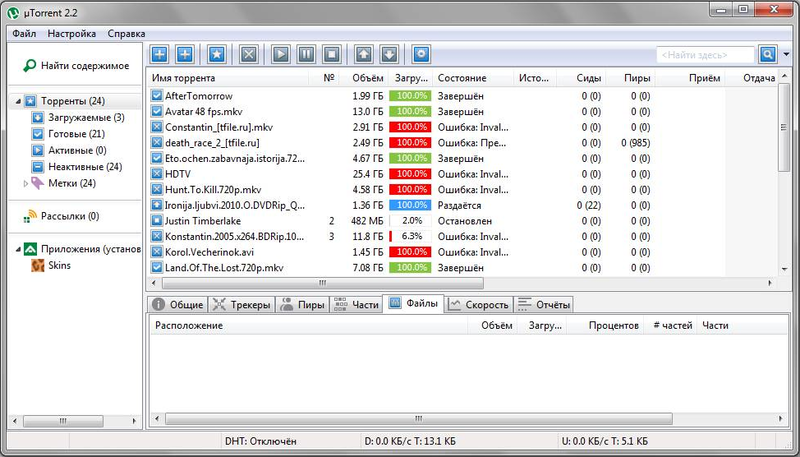Click the upload speed 'U: 0.0 КБ/с' status
Viewport: 800px width, 457px height.
pyautogui.click(x=605, y=441)
